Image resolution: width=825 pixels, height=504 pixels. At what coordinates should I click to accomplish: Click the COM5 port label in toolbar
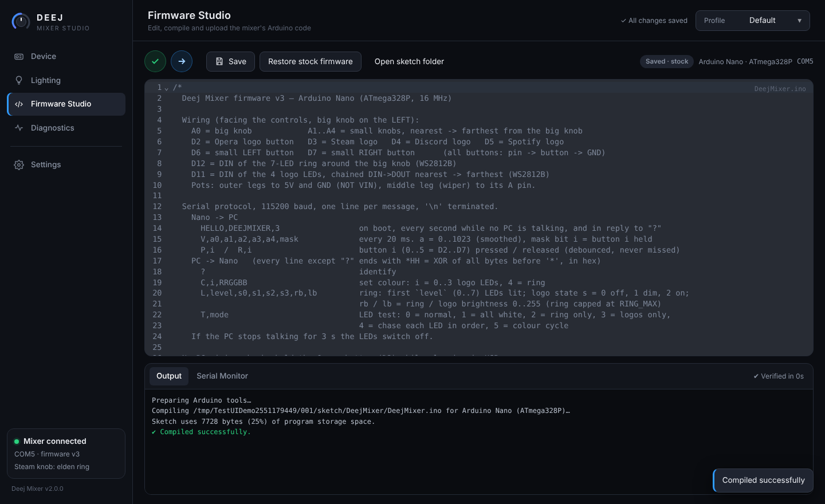tap(805, 61)
